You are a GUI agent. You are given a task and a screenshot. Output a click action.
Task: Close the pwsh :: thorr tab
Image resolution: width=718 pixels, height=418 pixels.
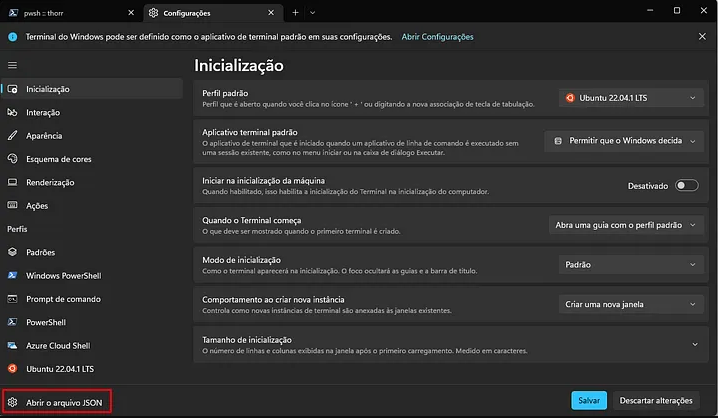coord(131,13)
